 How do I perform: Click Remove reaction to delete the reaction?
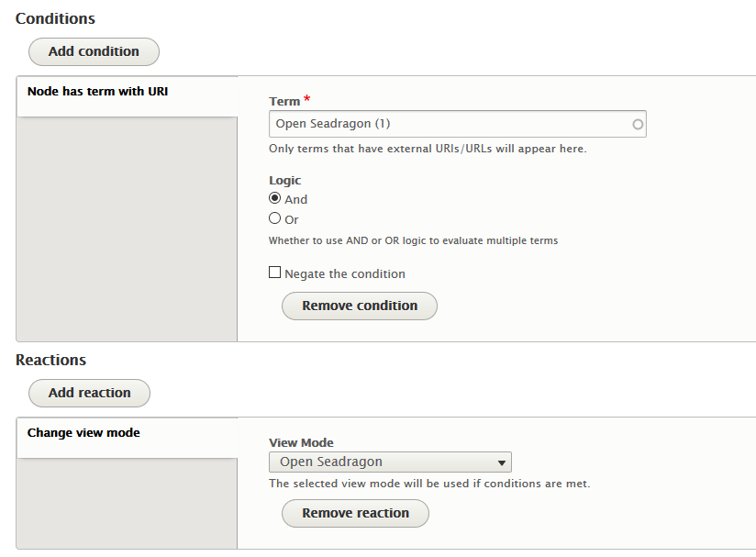click(355, 513)
